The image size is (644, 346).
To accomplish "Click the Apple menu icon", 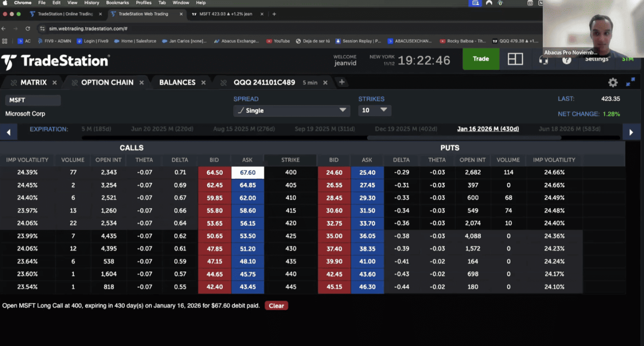I will point(5,3).
